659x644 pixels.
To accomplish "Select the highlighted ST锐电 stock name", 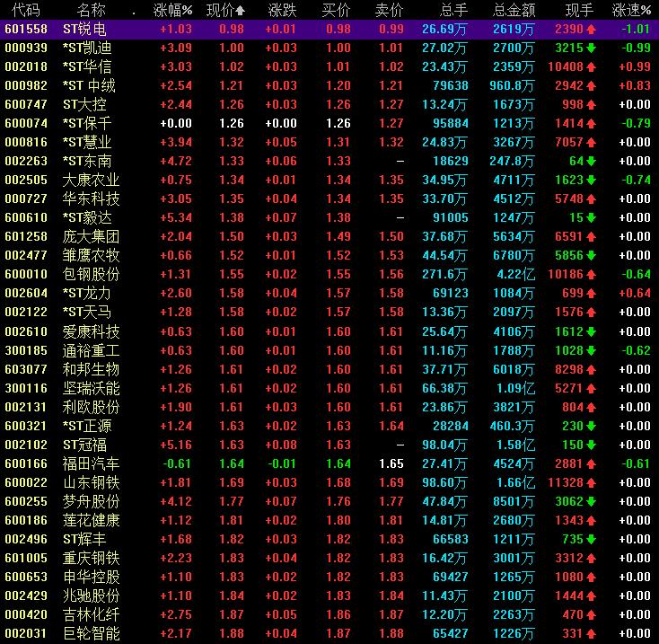I will pos(84,29).
